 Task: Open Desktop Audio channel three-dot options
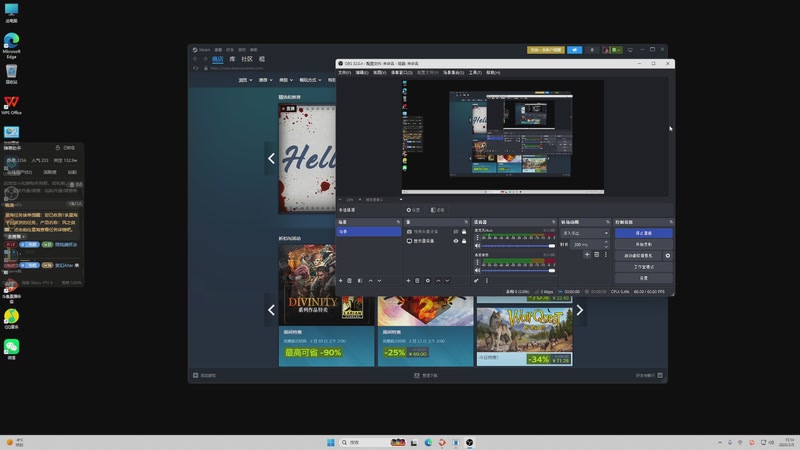coord(478,262)
